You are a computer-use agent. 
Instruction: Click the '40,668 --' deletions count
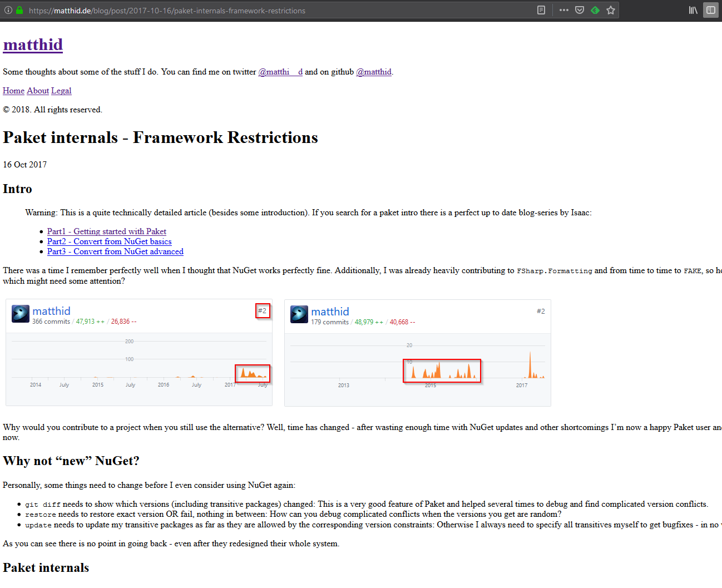(x=402, y=322)
